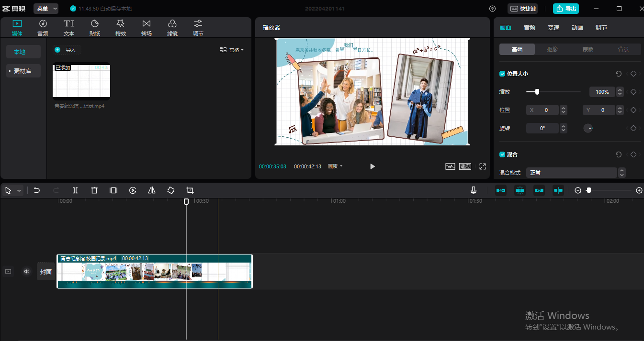Toggle the main track magnet
644x341 pixels.
coord(501,190)
